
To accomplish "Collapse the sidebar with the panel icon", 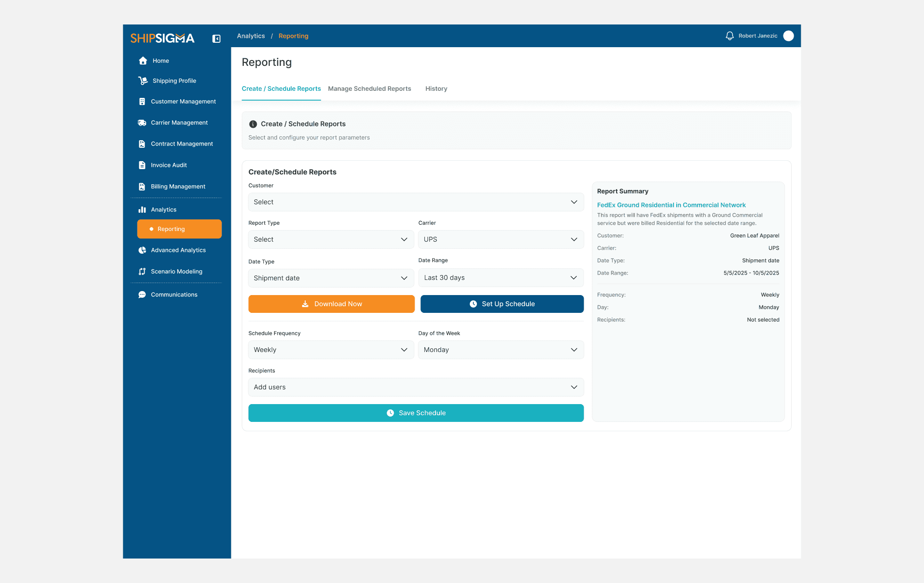I will point(217,39).
